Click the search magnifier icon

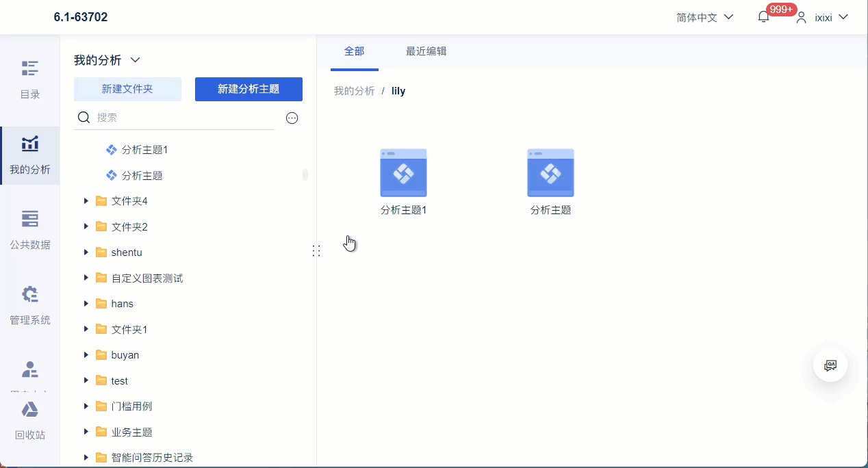click(84, 118)
